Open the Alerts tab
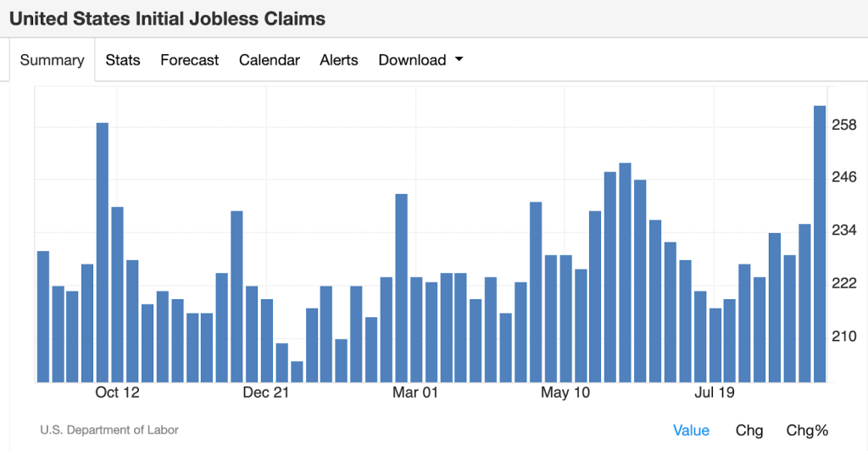868x451 pixels. click(338, 60)
